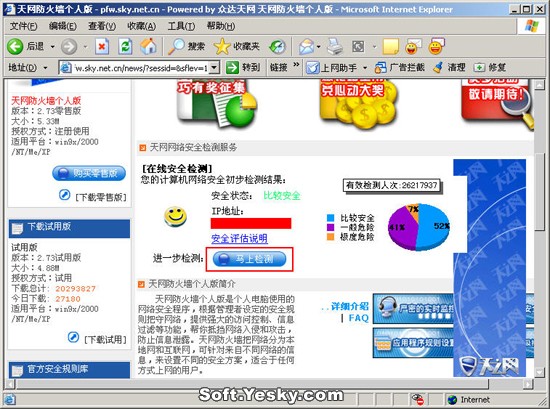
Task: Open dropdown arrow after fullscreen icon
Action: click(374, 47)
